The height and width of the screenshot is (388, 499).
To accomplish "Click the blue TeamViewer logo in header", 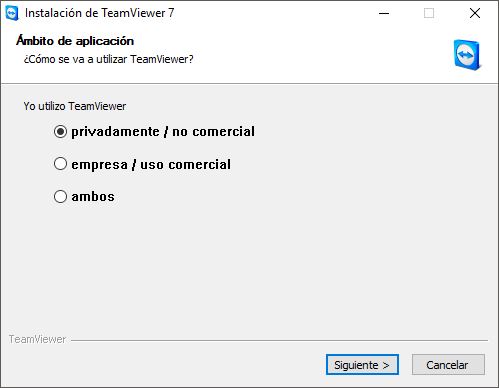I will pos(467,55).
